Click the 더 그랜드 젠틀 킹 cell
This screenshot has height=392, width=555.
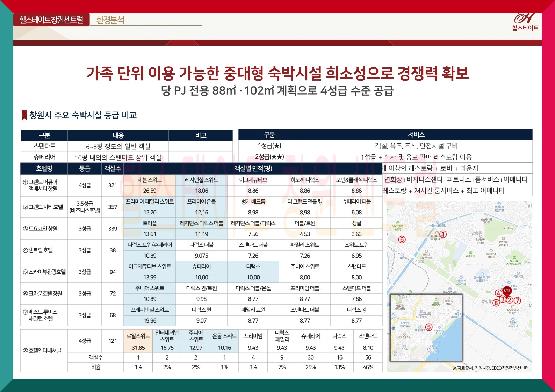305,202
